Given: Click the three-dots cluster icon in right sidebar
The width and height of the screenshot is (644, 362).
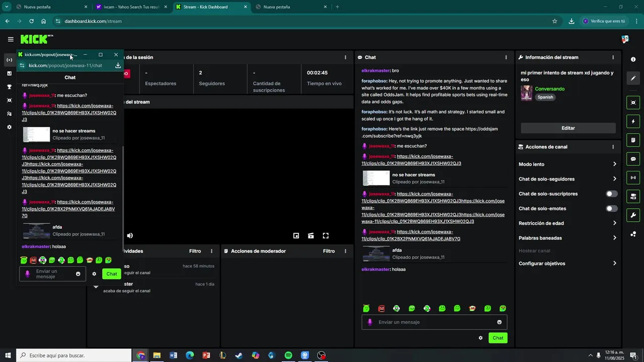Looking at the screenshot, I should 633,234.
